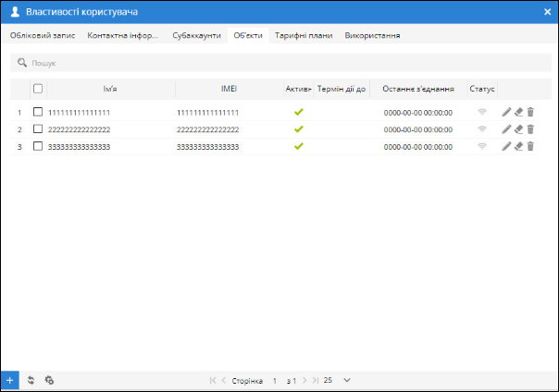Delete object 333333333333333 with trash icon
This screenshot has width=560, height=392.
coord(530,146)
